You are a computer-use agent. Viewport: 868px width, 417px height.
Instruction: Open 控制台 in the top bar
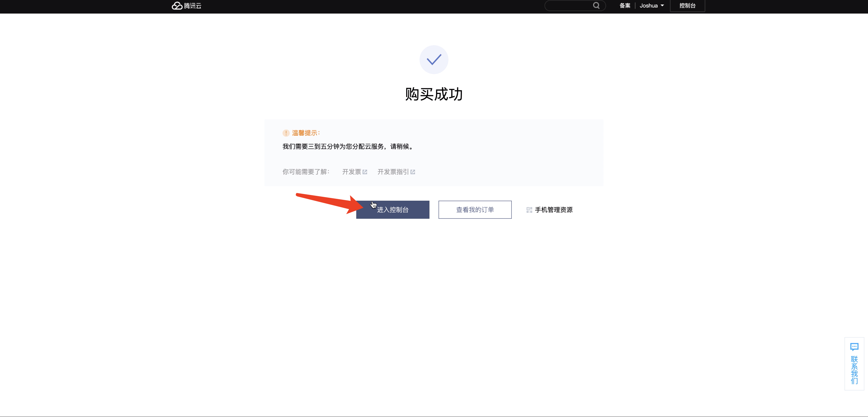687,6
